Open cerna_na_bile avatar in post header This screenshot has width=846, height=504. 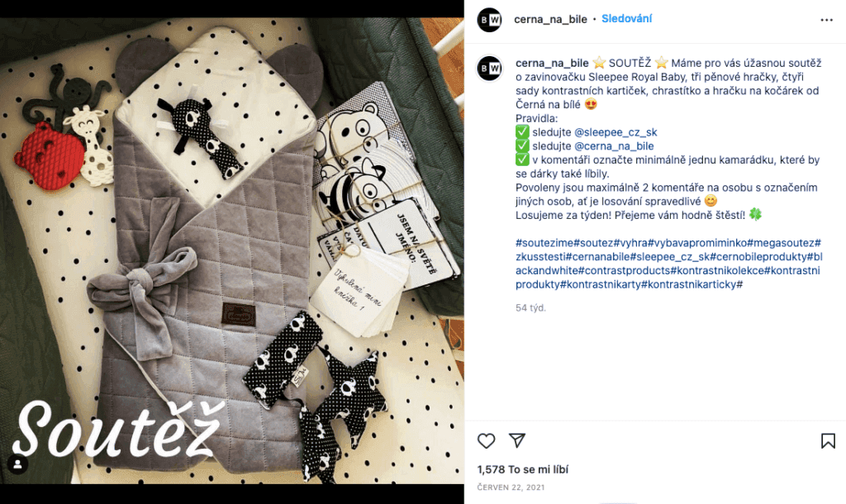pyautogui.click(x=490, y=20)
